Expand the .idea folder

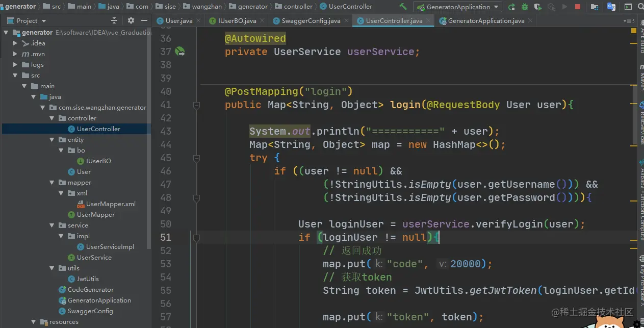pyautogui.click(x=15, y=43)
